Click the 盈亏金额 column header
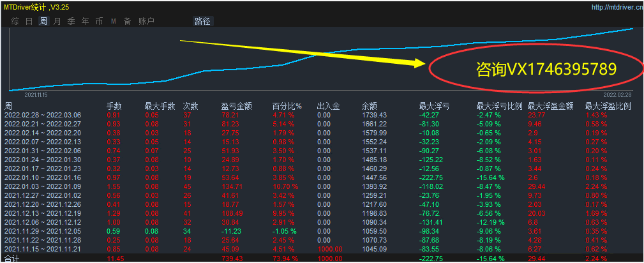Viewport: 644px width, 263px height. coord(236,107)
